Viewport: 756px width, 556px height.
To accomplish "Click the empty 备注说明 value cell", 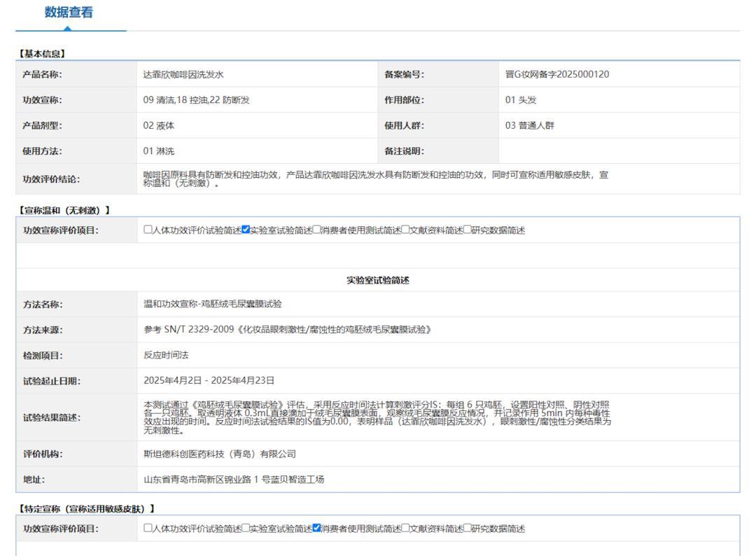I will coord(619,151).
